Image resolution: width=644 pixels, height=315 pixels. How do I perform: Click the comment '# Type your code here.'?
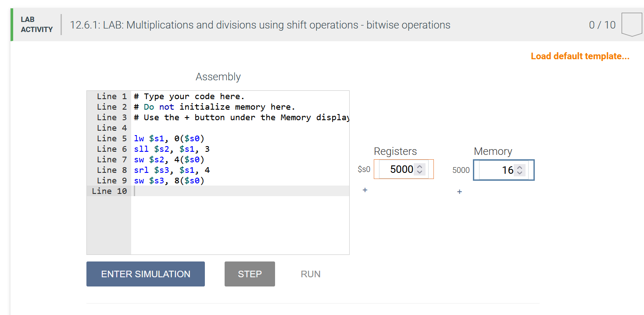190,97
